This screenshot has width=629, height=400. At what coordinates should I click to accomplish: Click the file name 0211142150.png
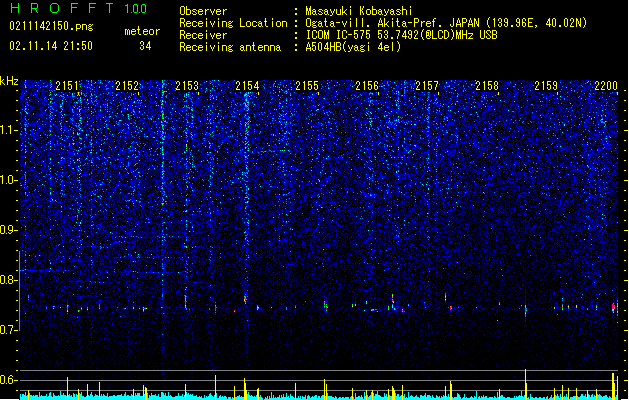[51, 26]
